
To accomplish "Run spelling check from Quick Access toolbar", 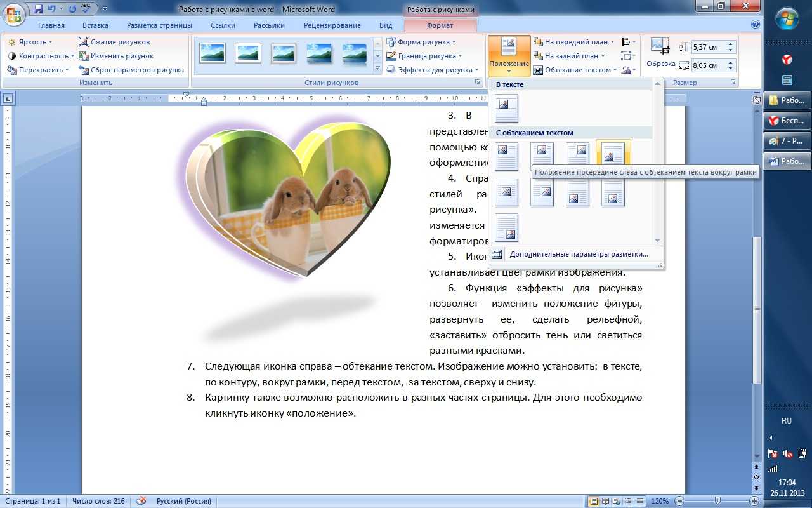I will [87, 9].
